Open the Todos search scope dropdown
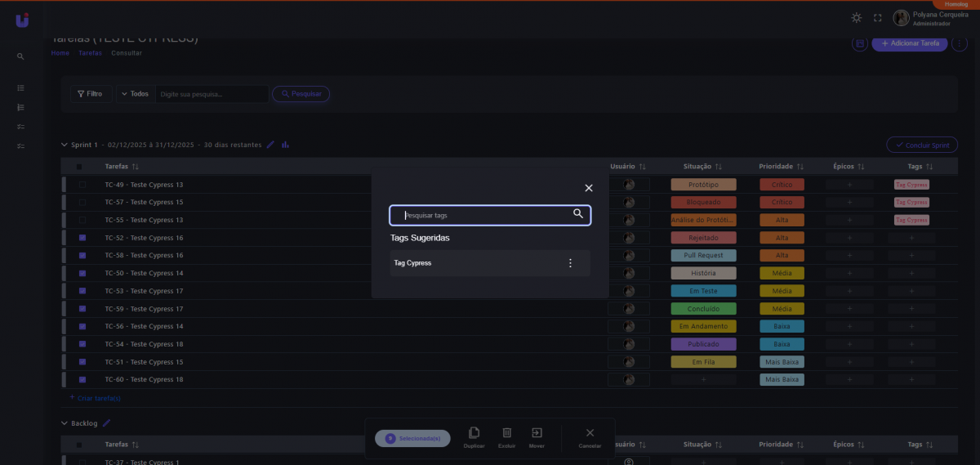The height and width of the screenshot is (465, 980). click(x=135, y=94)
